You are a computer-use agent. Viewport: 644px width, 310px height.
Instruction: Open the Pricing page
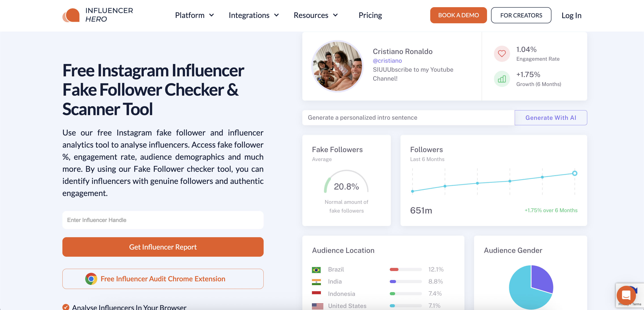(x=370, y=15)
